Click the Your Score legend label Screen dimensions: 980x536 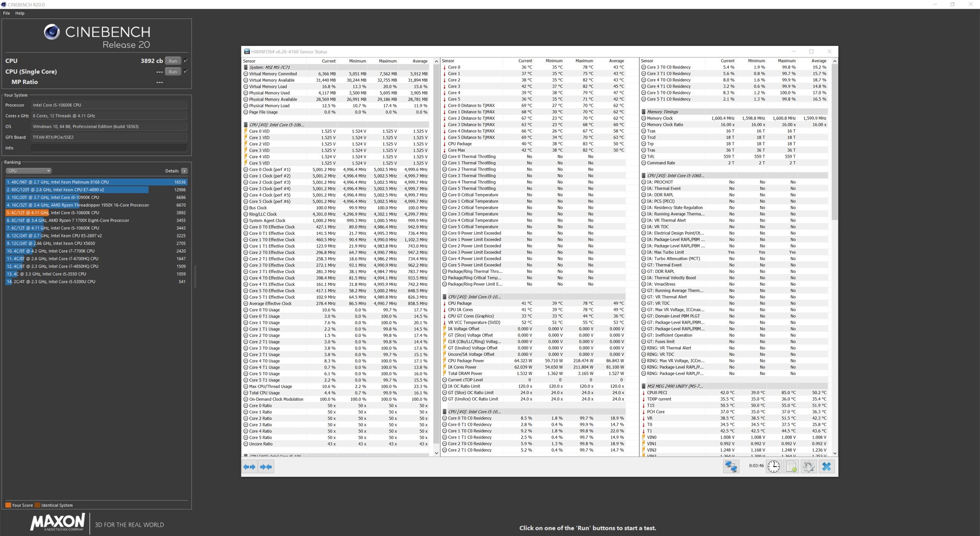pos(22,505)
